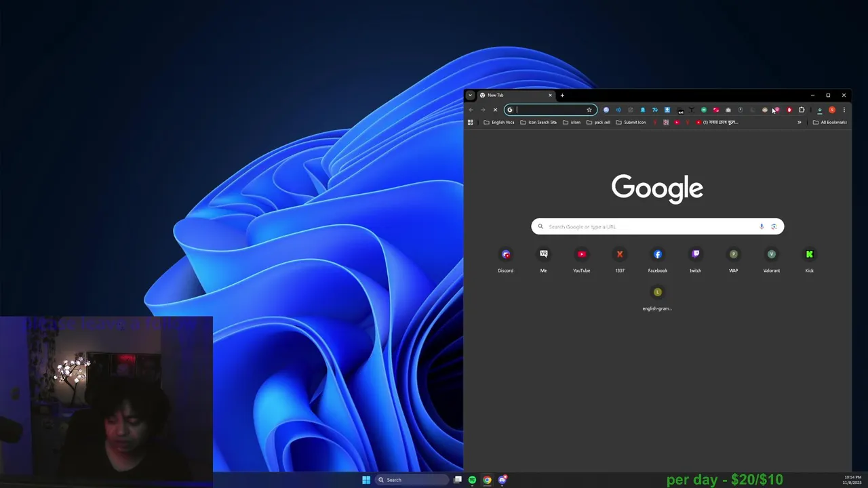Viewport: 868px width, 488px height.
Task: Open the Me shortcut tile
Action: (543, 260)
